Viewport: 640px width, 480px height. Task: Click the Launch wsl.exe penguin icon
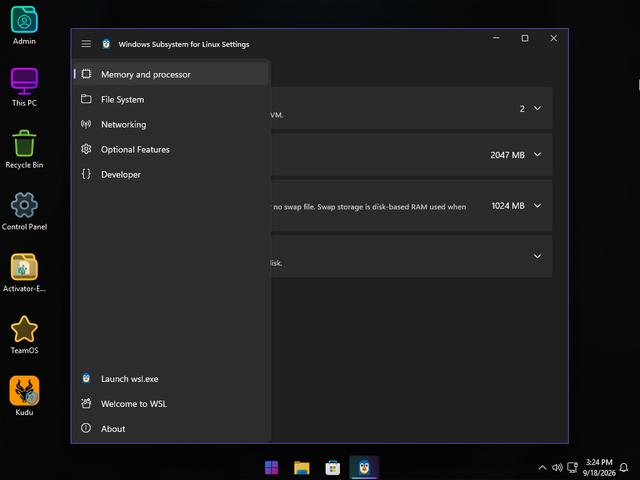click(86, 378)
